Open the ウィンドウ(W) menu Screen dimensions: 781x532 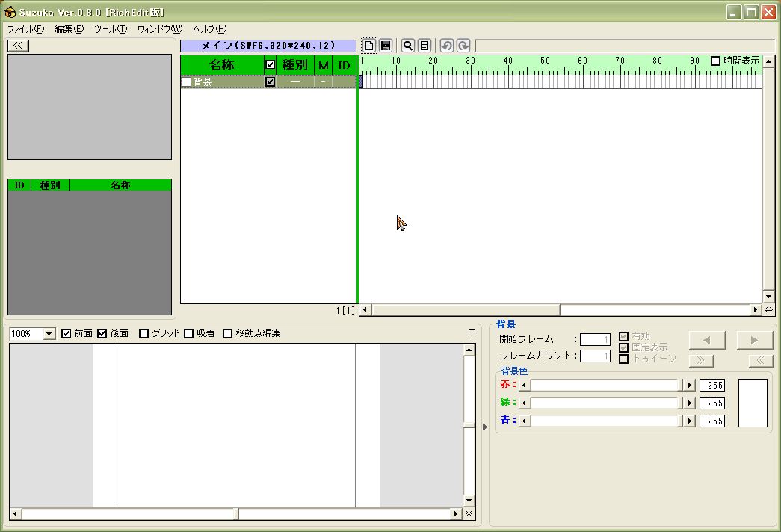[160, 29]
